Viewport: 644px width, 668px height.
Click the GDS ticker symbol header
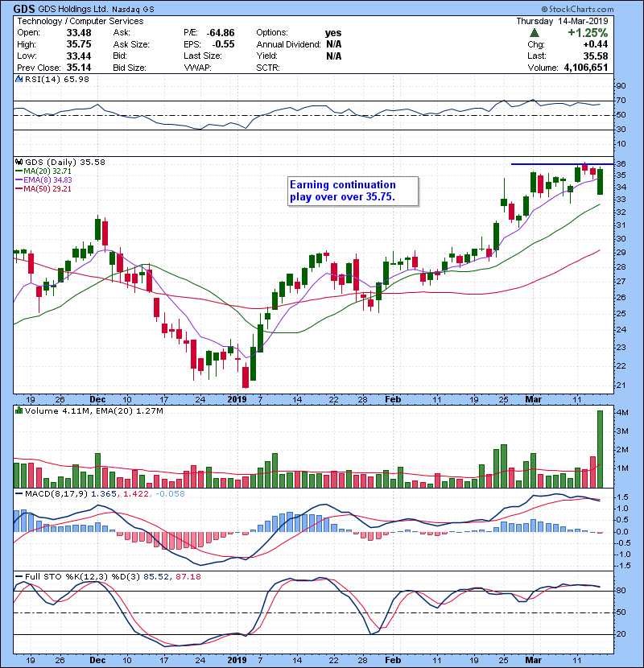pyautogui.click(x=25, y=9)
